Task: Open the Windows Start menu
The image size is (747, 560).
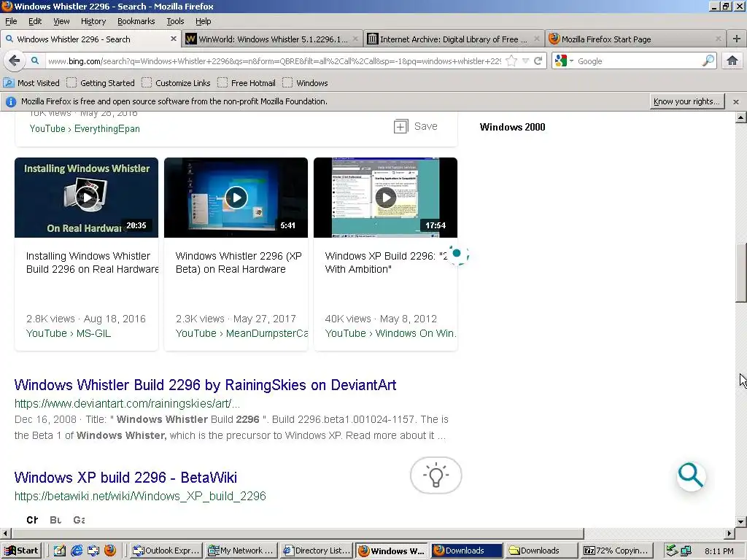Action: coord(21,551)
